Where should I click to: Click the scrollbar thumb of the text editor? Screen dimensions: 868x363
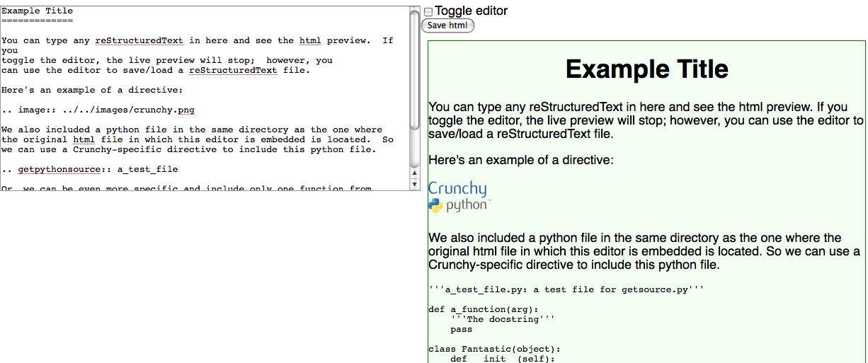pyautogui.click(x=415, y=69)
